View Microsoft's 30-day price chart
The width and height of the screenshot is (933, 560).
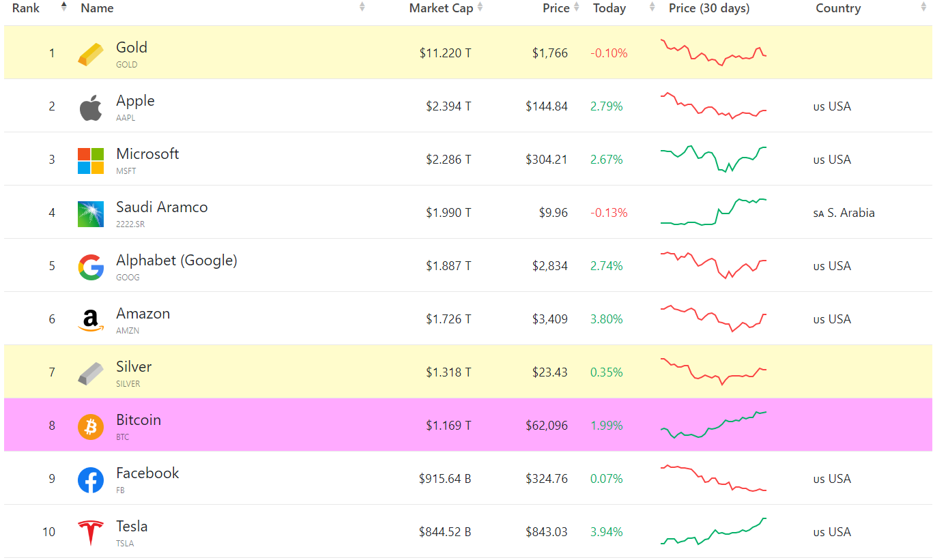tap(713, 159)
